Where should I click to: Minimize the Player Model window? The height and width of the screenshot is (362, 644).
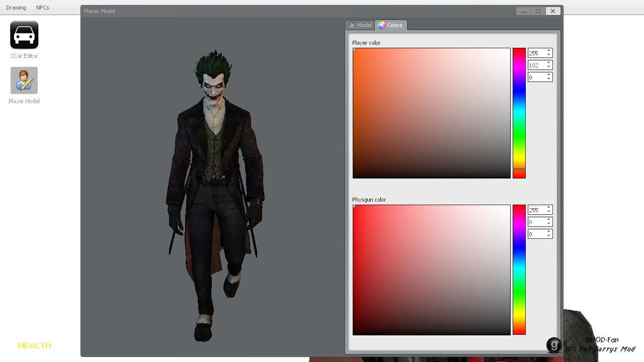click(524, 11)
